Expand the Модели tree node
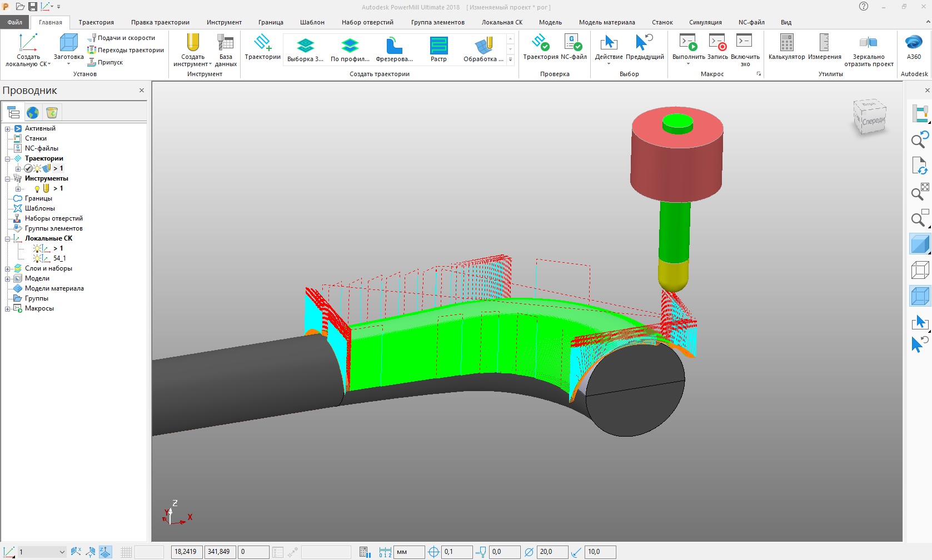The height and width of the screenshot is (560, 932). click(8, 278)
